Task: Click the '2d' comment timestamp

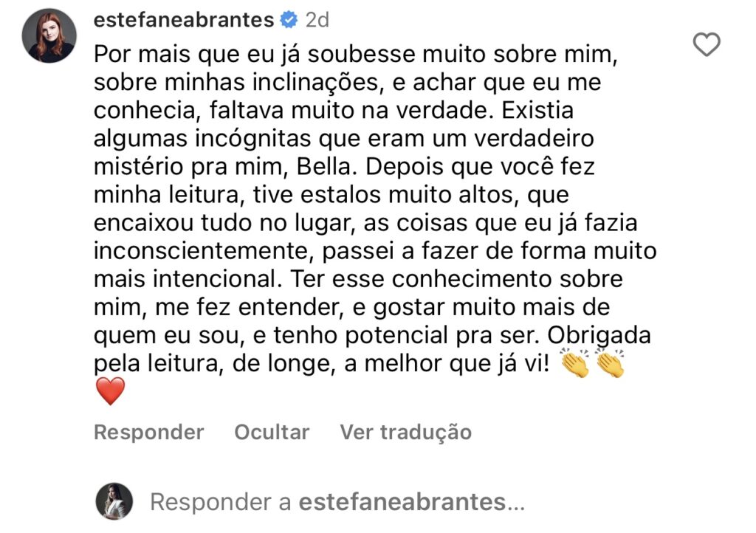Action: pos(317,20)
